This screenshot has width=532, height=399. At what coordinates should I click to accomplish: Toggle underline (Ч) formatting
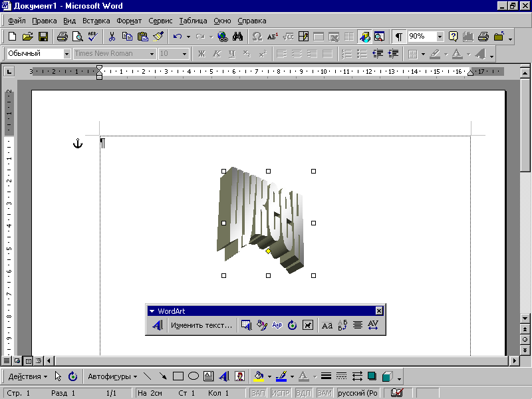[232, 54]
